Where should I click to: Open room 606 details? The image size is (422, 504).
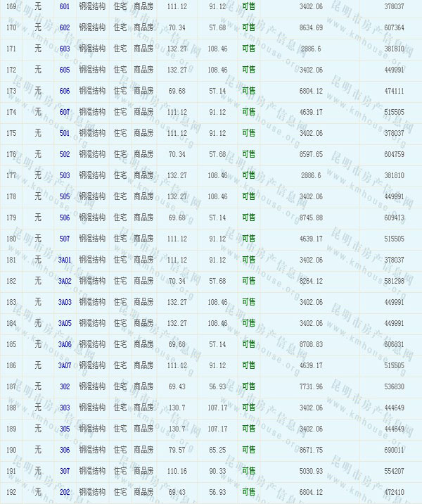click(x=65, y=91)
